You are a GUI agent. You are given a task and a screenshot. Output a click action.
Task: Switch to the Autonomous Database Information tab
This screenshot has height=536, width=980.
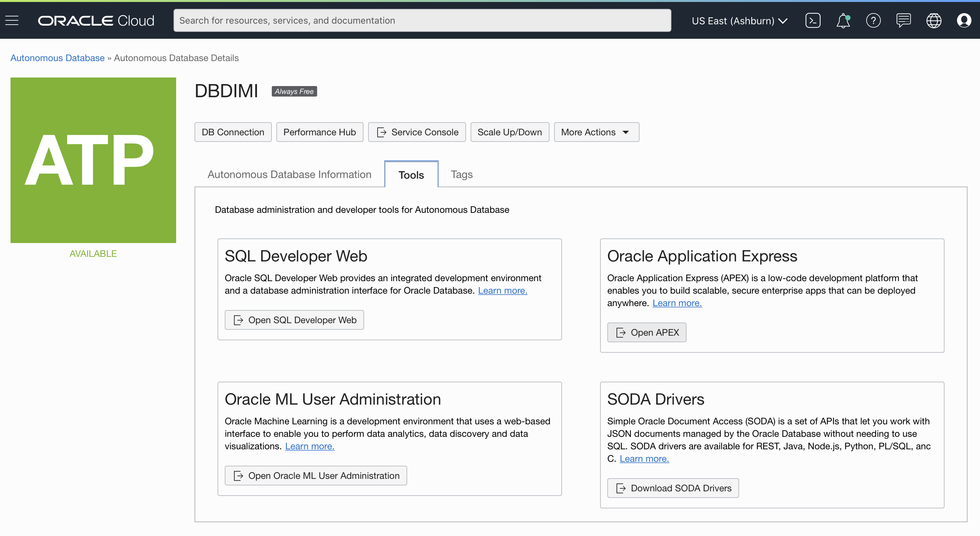[x=289, y=174]
